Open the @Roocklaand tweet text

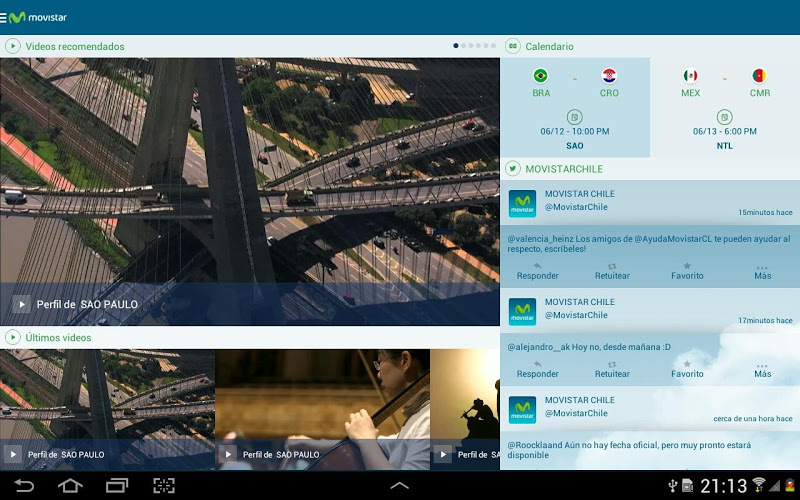tap(629, 450)
